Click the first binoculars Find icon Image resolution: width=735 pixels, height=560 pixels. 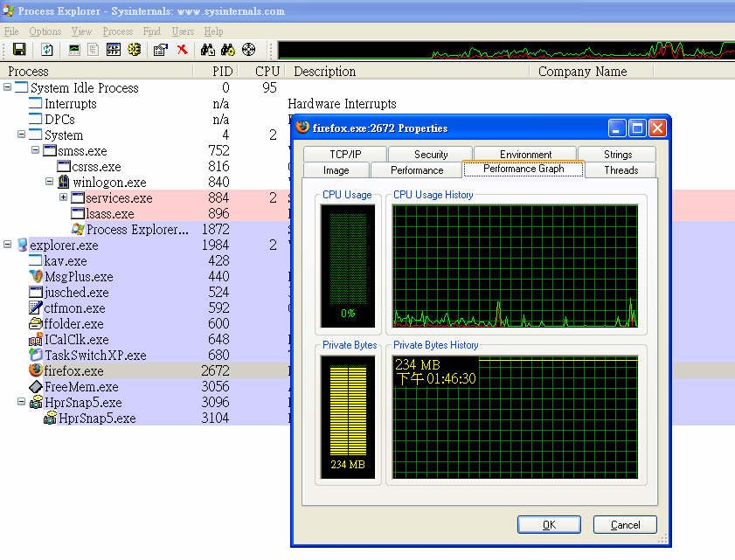pos(208,50)
